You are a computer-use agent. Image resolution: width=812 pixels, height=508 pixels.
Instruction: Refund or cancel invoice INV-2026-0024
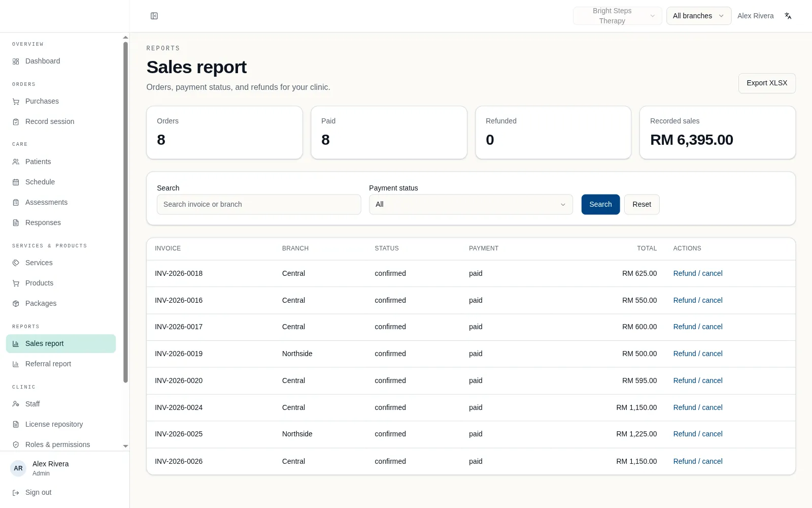click(x=698, y=407)
